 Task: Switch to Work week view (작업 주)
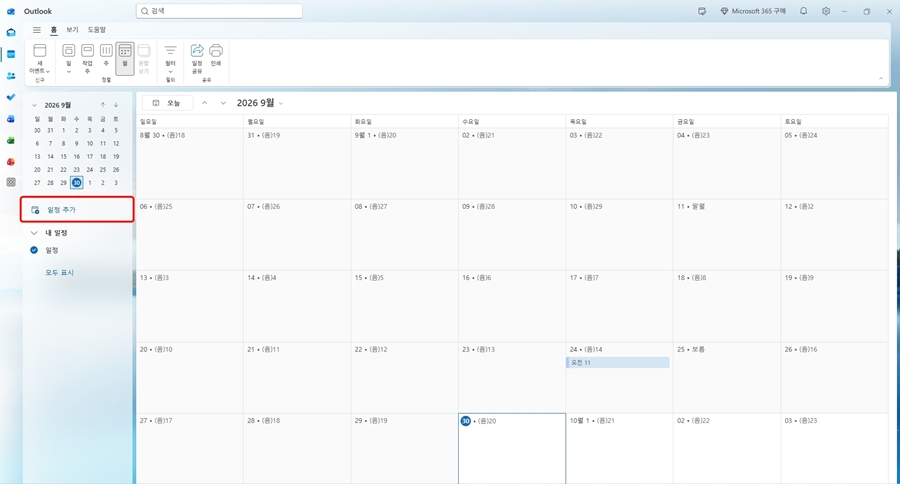87,59
